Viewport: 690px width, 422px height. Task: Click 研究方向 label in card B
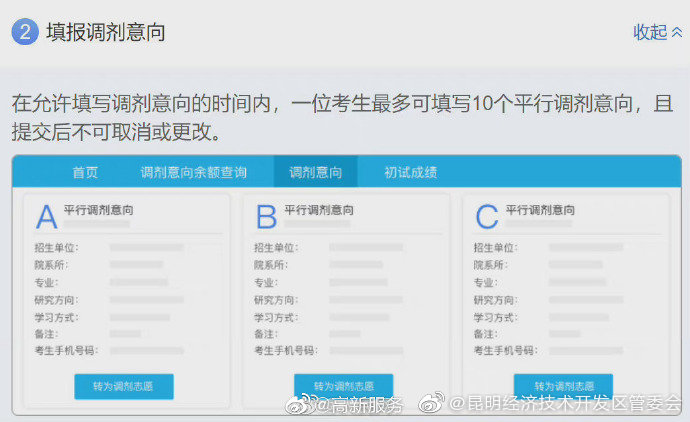[x=276, y=300]
